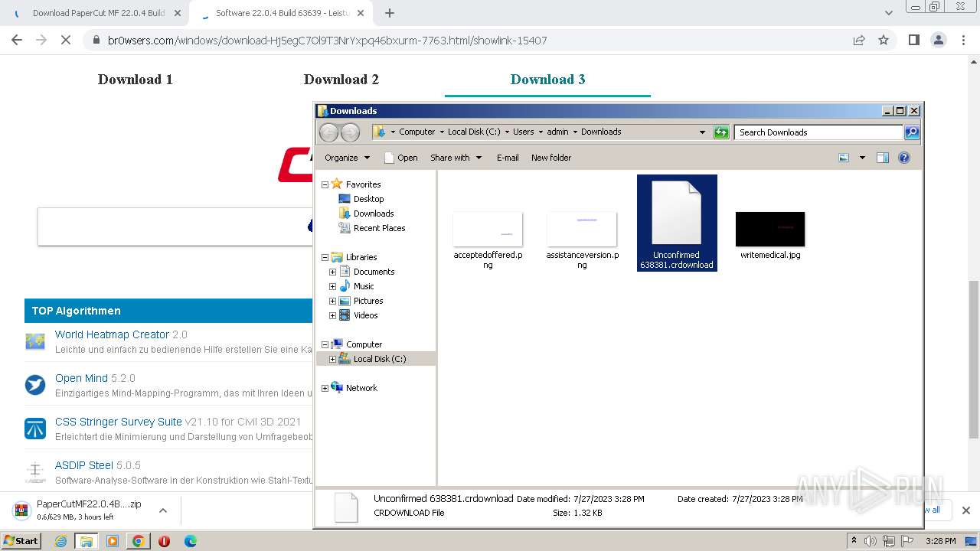
Task: Click the change view icon in Explorer toolbar
Action: (x=844, y=158)
